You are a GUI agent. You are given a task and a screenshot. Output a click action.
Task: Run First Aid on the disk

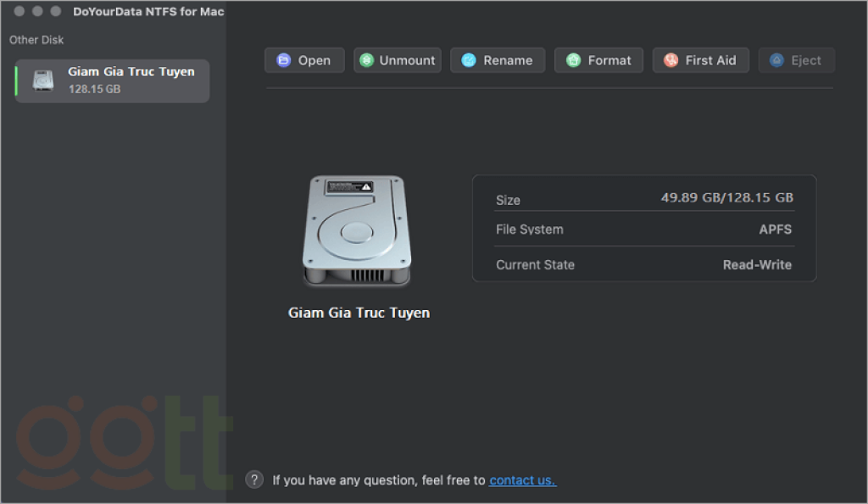pyautogui.click(x=700, y=60)
